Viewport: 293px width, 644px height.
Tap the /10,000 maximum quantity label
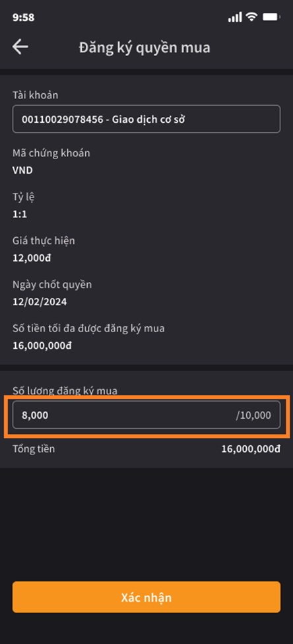point(253,415)
